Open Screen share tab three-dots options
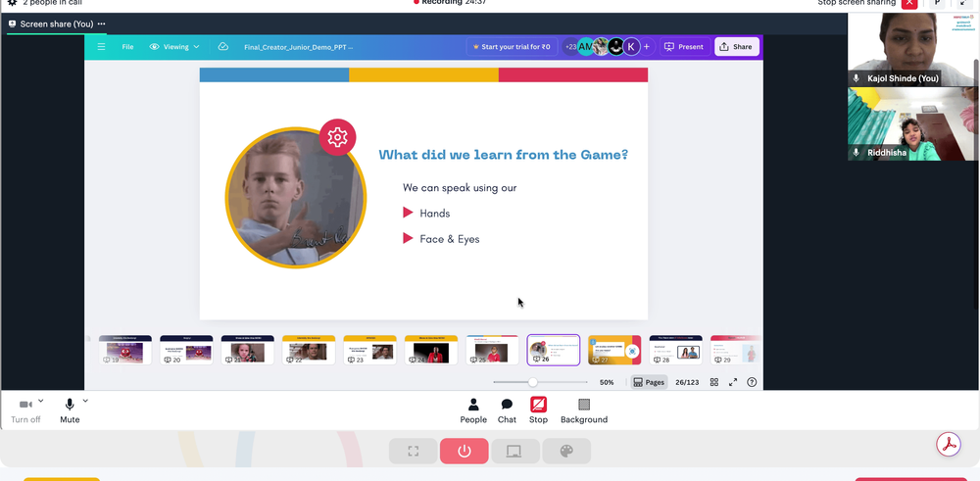The height and width of the screenshot is (481, 980). coord(101,24)
